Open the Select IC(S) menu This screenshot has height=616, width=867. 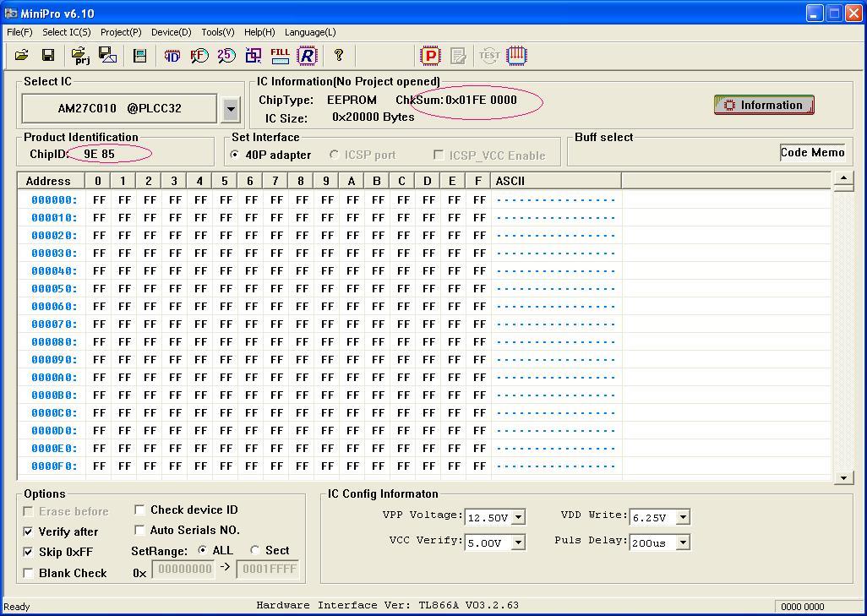click(x=67, y=32)
